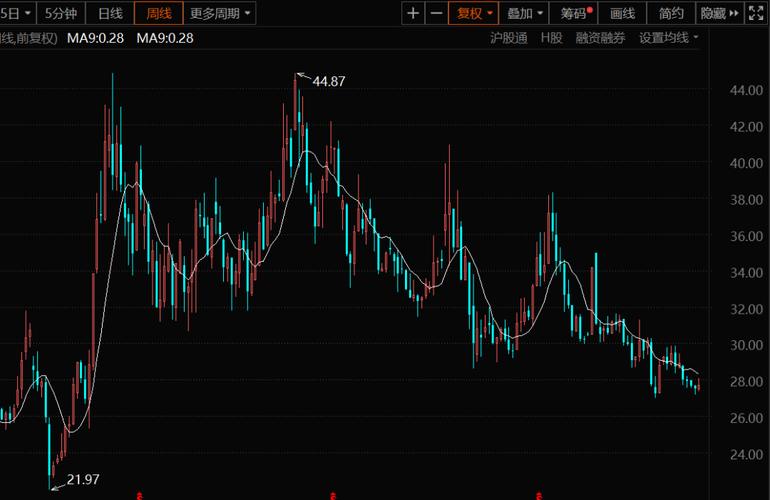Screen dimensions: 770x500
Task: Click the H股 button
Action: pyautogui.click(x=551, y=37)
